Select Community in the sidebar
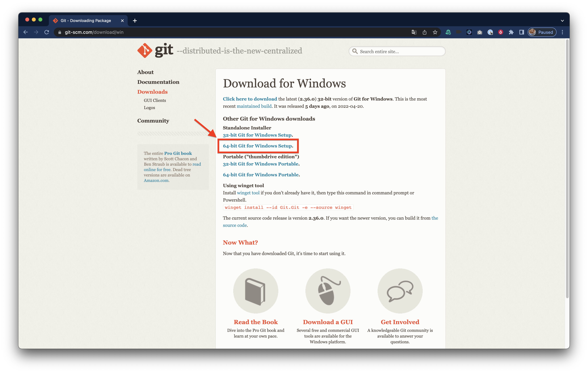Viewport: 588px width, 373px height. coord(153,121)
